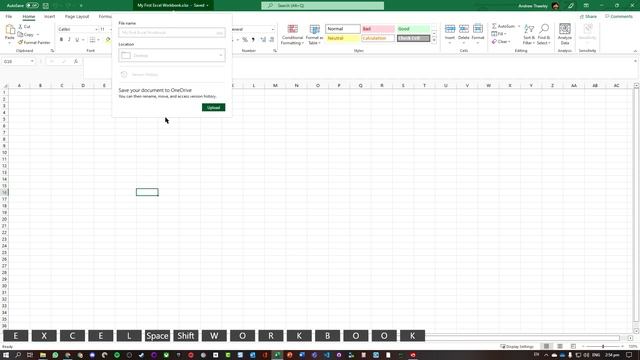The width and height of the screenshot is (640, 360).
Task: Open Find & Select menu
Action: point(544,35)
